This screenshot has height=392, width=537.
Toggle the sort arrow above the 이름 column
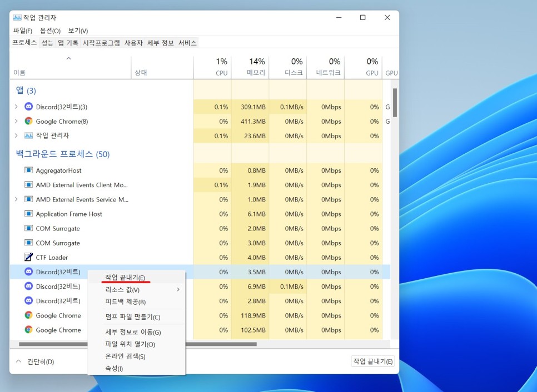68,58
